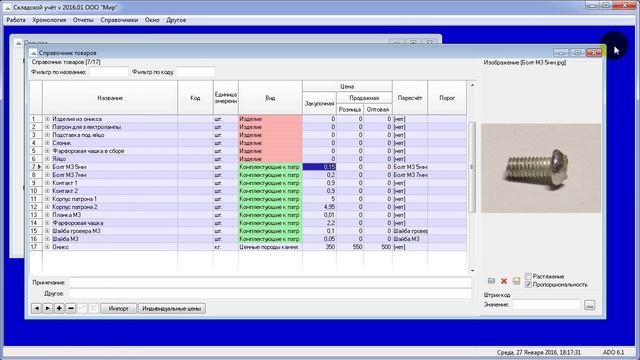Select the Фарфоровая чашка row name
The width and height of the screenshot is (640, 360).
click(x=78, y=223)
